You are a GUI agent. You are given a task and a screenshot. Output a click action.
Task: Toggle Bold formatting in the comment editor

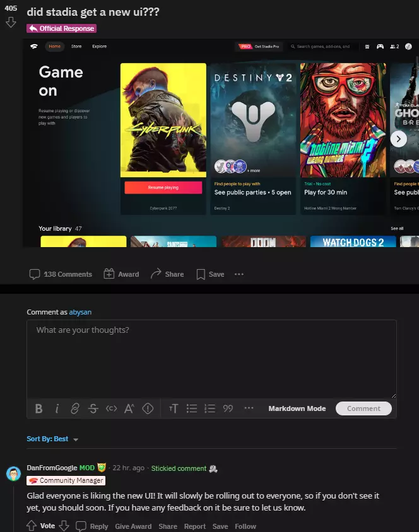(38, 408)
